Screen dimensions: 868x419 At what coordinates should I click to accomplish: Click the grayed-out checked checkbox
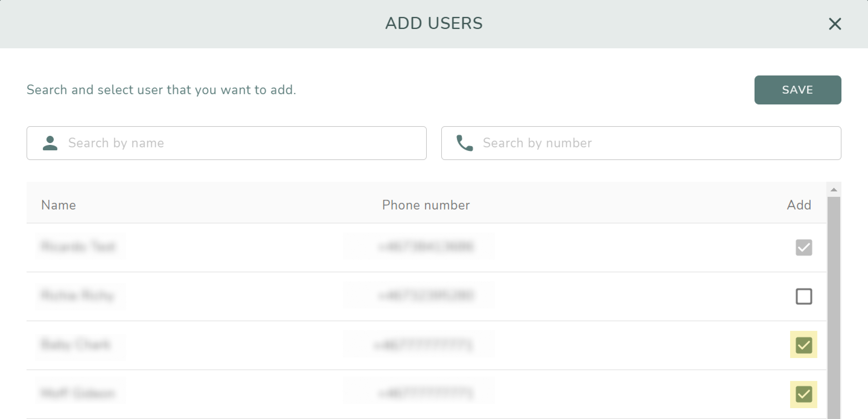pyautogui.click(x=804, y=248)
